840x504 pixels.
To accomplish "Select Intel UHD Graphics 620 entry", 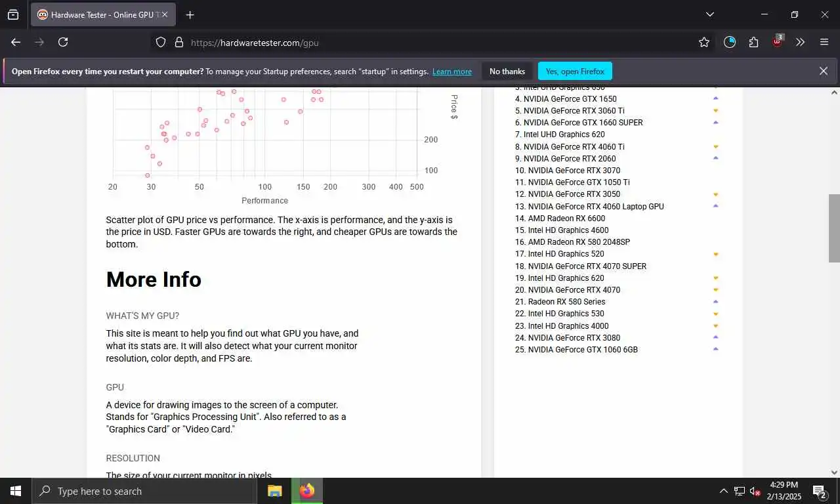I will (x=564, y=135).
